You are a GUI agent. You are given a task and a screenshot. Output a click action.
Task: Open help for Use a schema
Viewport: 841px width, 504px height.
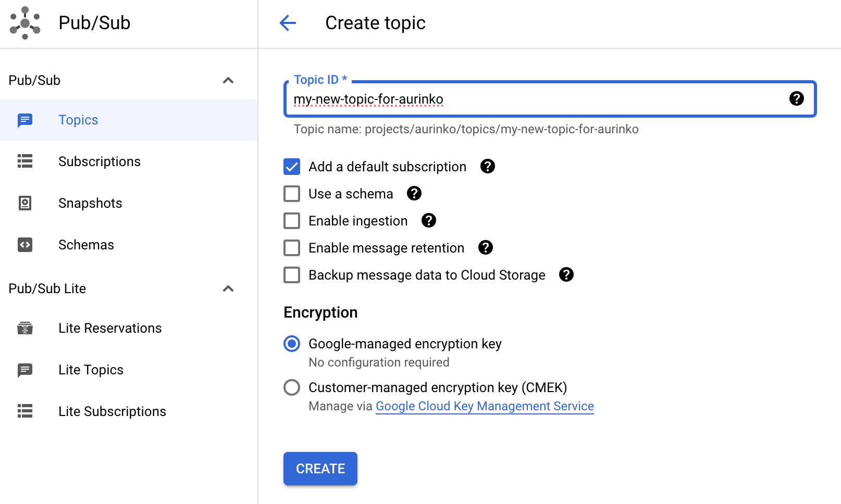pos(414,193)
